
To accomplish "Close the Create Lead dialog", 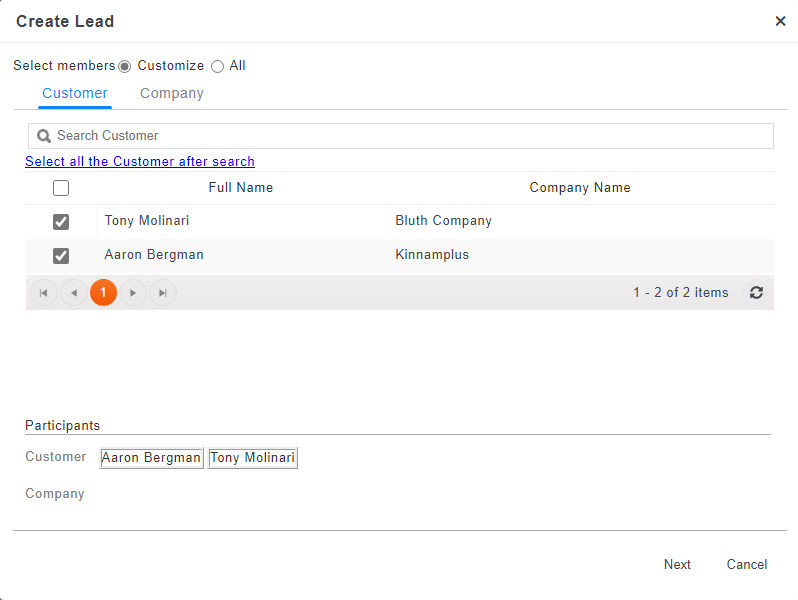I will pyautogui.click(x=780, y=21).
